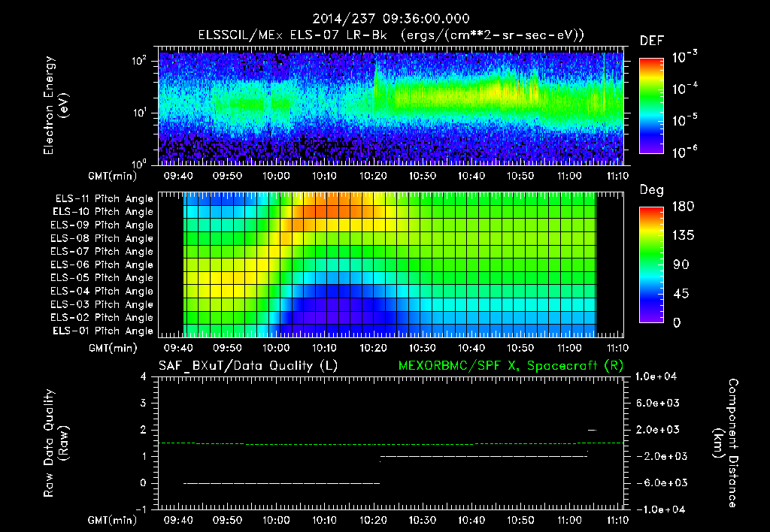Select the green MEXORBMC/SPF X, Spacecraft (R) title
Screen dimensions: 770x532
pyautogui.click(x=511, y=366)
